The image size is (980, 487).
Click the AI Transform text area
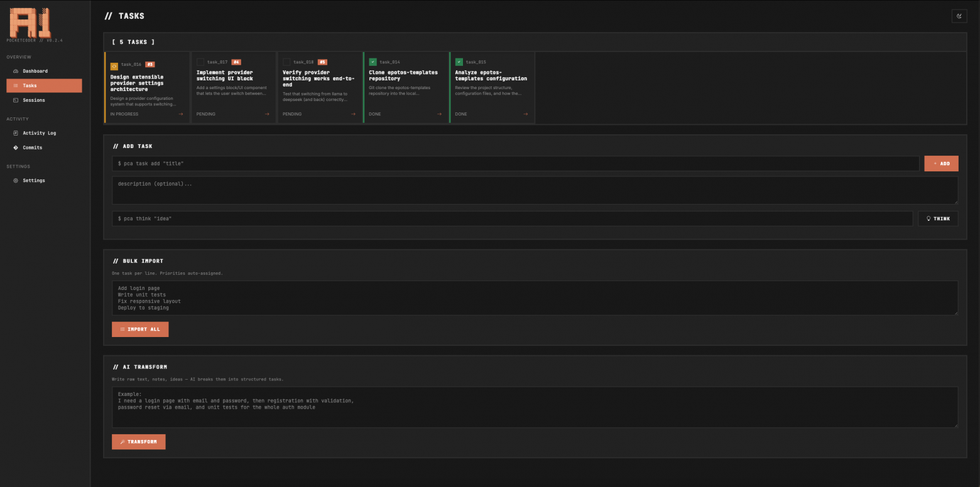tap(535, 407)
